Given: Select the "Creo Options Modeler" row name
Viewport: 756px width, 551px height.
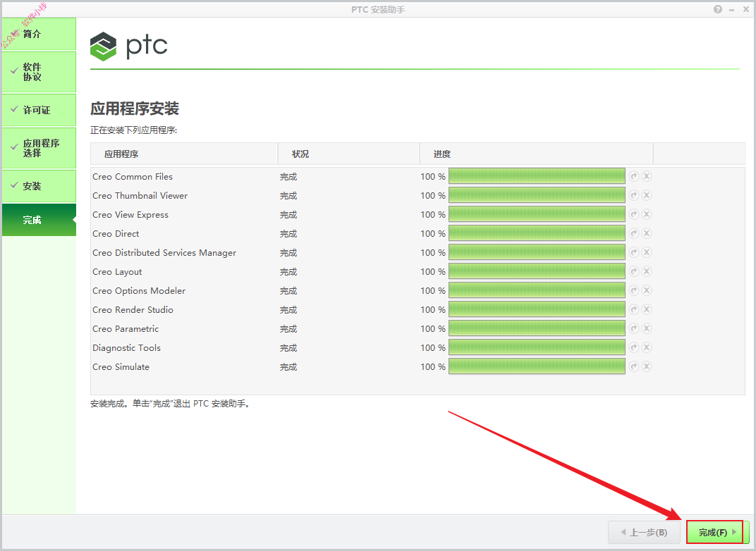Looking at the screenshot, I should coord(139,291).
